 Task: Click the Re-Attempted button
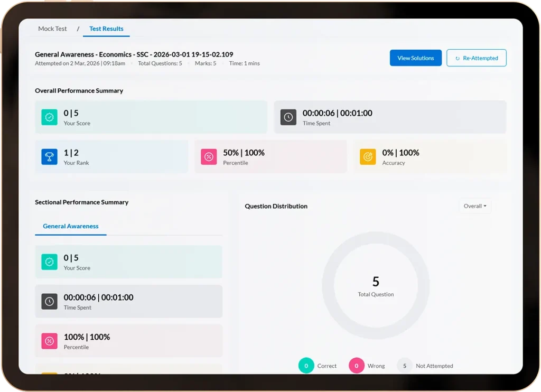point(476,58)
